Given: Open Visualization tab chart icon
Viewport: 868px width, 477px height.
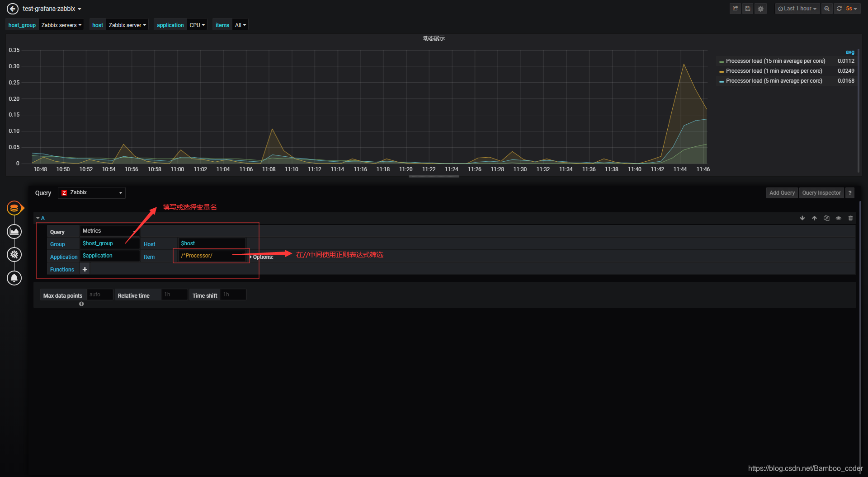Looking at the screenshot, I should coord(14,231).
